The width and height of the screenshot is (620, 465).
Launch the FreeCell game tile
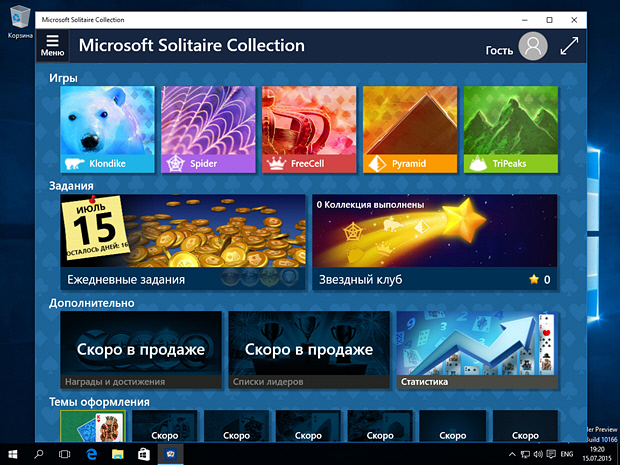pos(309,129)
